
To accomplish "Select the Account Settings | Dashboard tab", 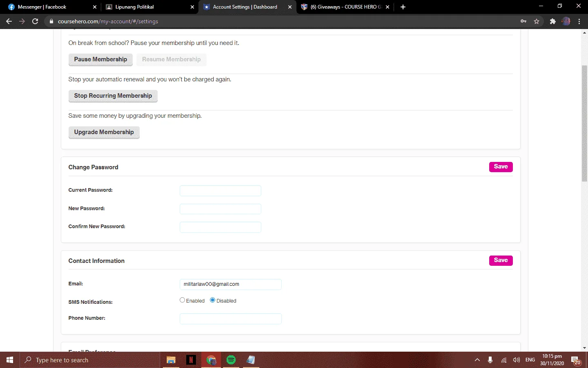I will (247, 7).
